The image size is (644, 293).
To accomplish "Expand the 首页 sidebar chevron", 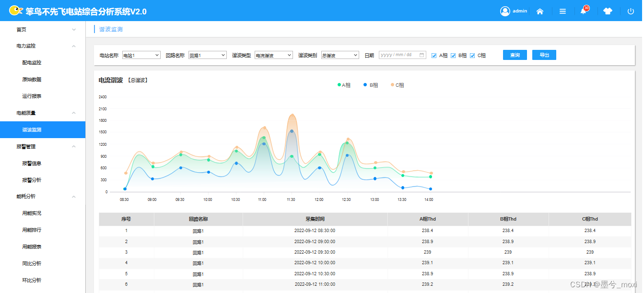I will tap(74, 30).
